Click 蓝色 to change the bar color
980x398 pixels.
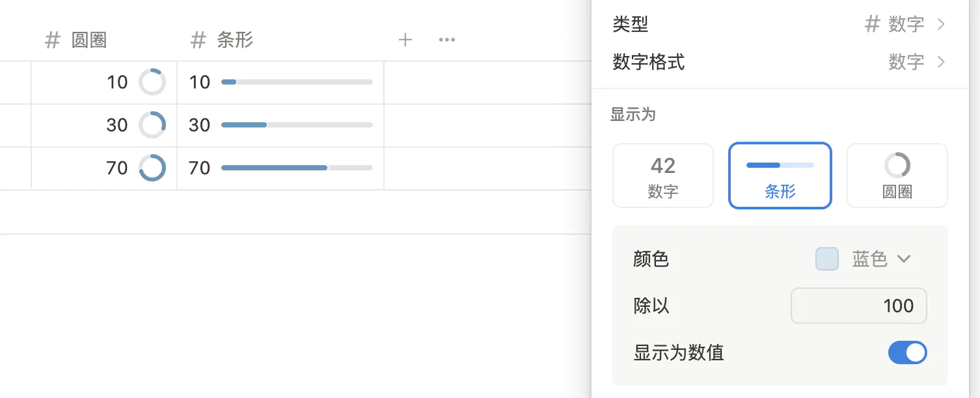coord(869,258)
